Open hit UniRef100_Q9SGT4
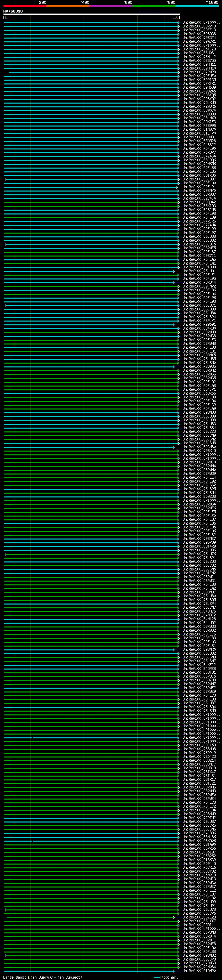This screenshot has width=222, height=980. [x=199, y=38]
